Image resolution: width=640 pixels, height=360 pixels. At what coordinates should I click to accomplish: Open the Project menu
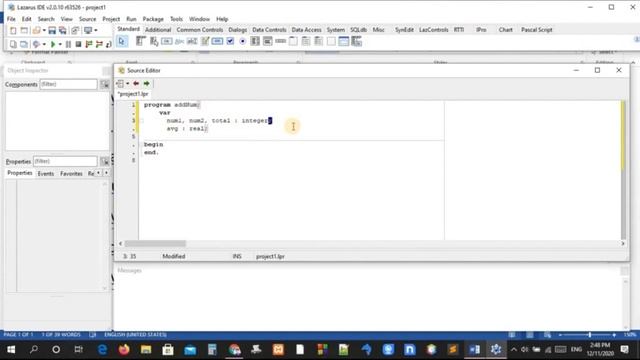(x=111, y=19)
